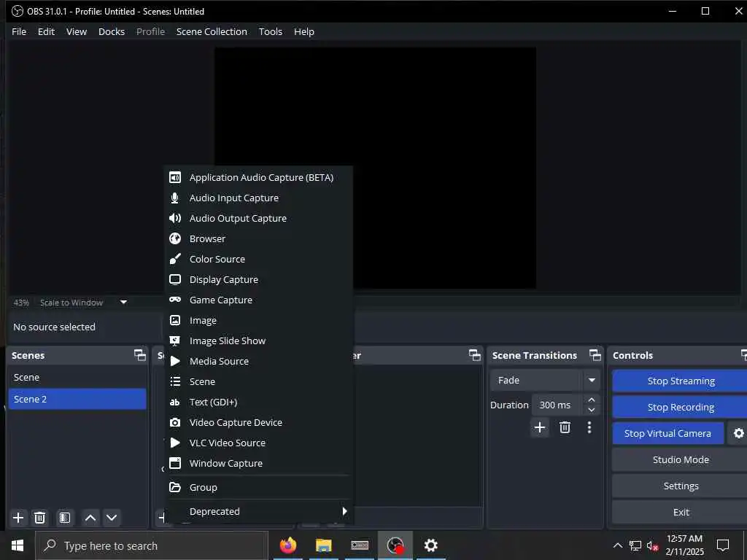Open the Tools menu

coord(270,31)
